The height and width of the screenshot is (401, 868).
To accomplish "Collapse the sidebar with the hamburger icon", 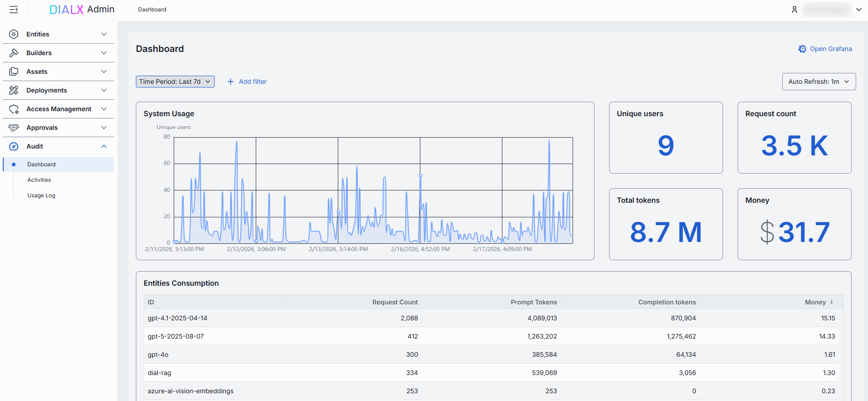I will (x=14, y=10).
